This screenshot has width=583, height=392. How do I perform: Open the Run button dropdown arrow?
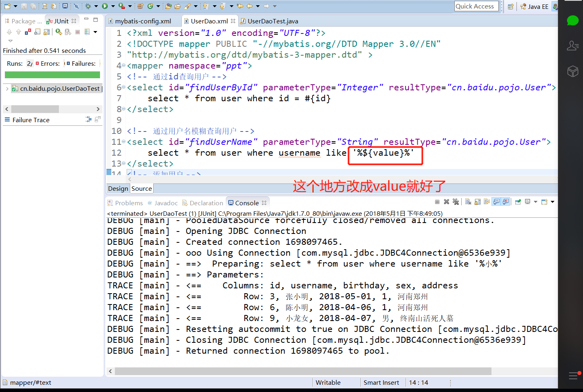click(x=113, y=6)
